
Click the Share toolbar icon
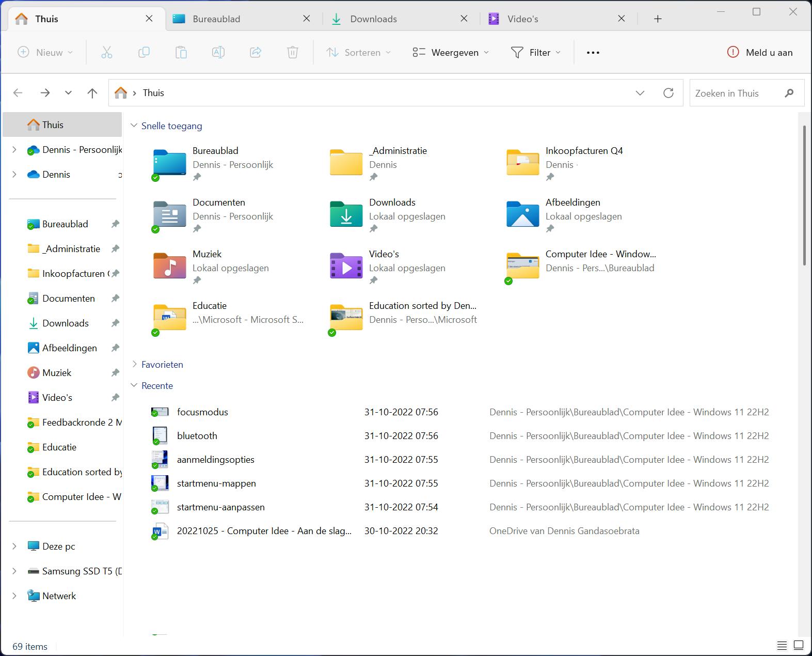[x=256, y=52]
